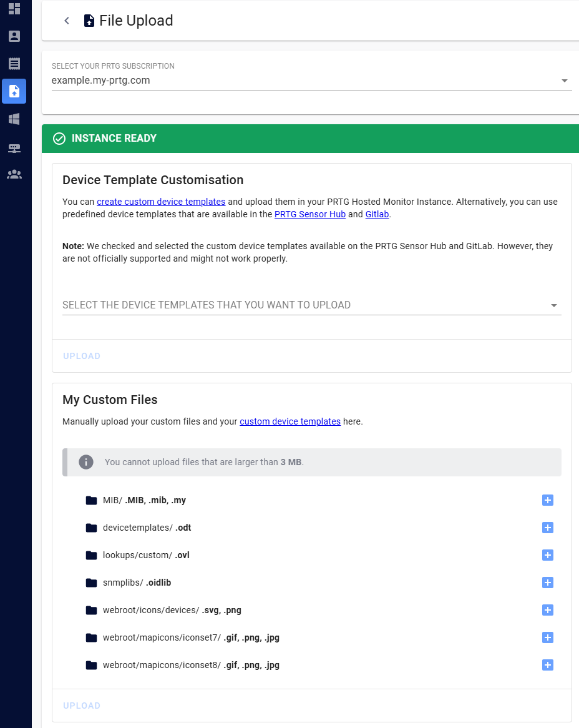Click the INSTANCE READY status text
Viewport: 579px width, 728px height.
(x=114, y=139)
